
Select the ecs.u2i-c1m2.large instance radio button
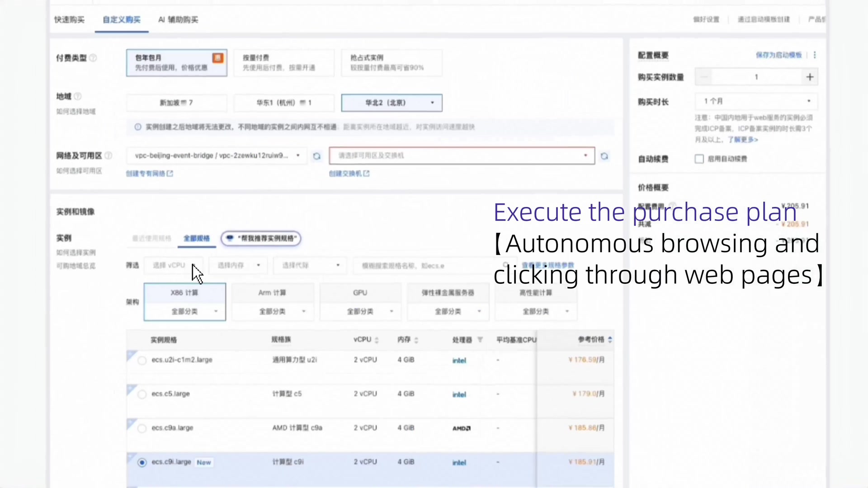[x=142, y=361]
